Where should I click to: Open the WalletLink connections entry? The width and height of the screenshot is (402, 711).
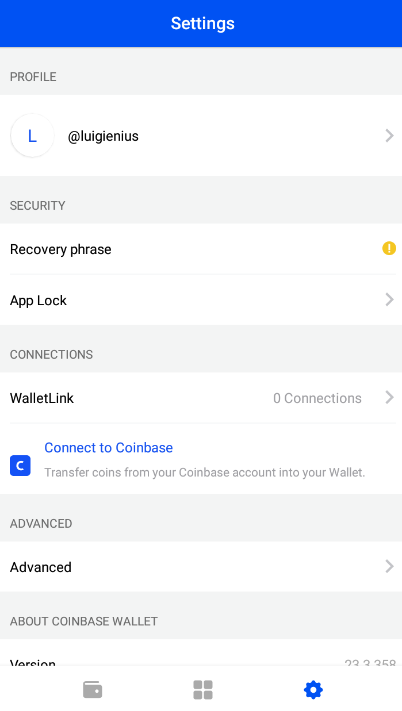tap(201, 398)
